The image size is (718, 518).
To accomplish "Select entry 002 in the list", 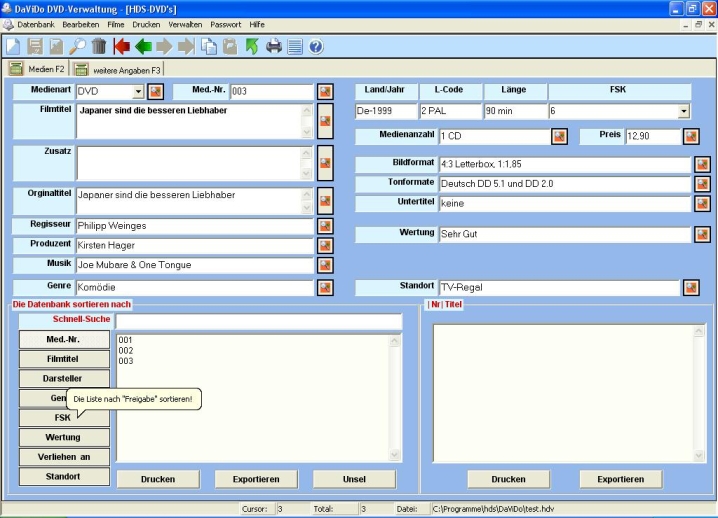I will pyautogui.click(x=126, y=351).
